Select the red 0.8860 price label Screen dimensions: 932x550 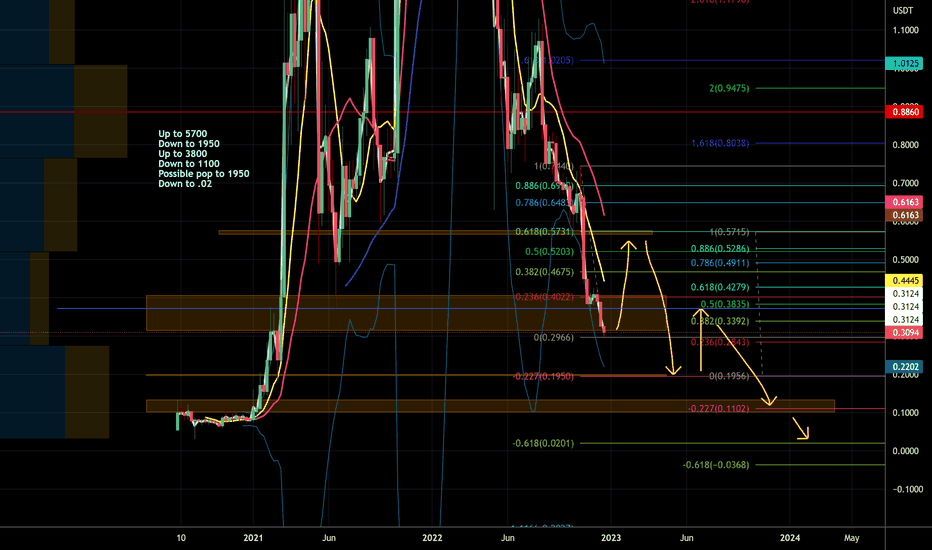904,112
